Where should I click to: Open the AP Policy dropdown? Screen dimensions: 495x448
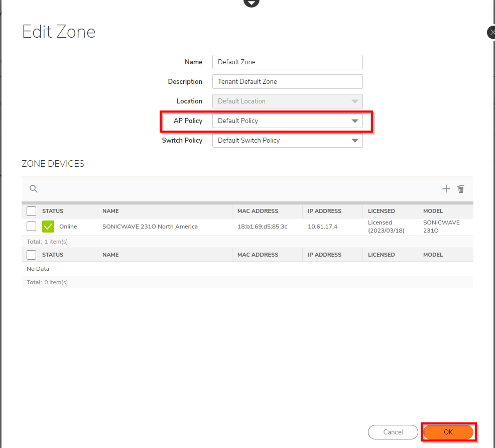point(287,121)
